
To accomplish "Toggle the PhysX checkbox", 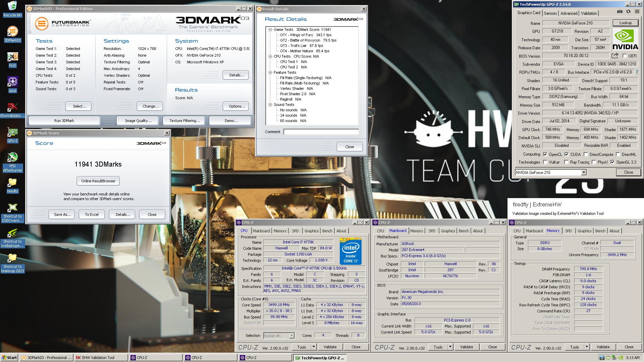I will (594, 162).
